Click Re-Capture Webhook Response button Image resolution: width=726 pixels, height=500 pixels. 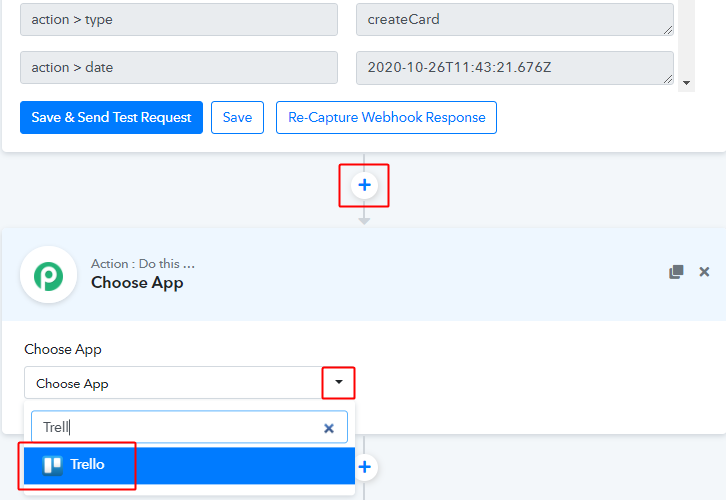click(x=387, y=118)
